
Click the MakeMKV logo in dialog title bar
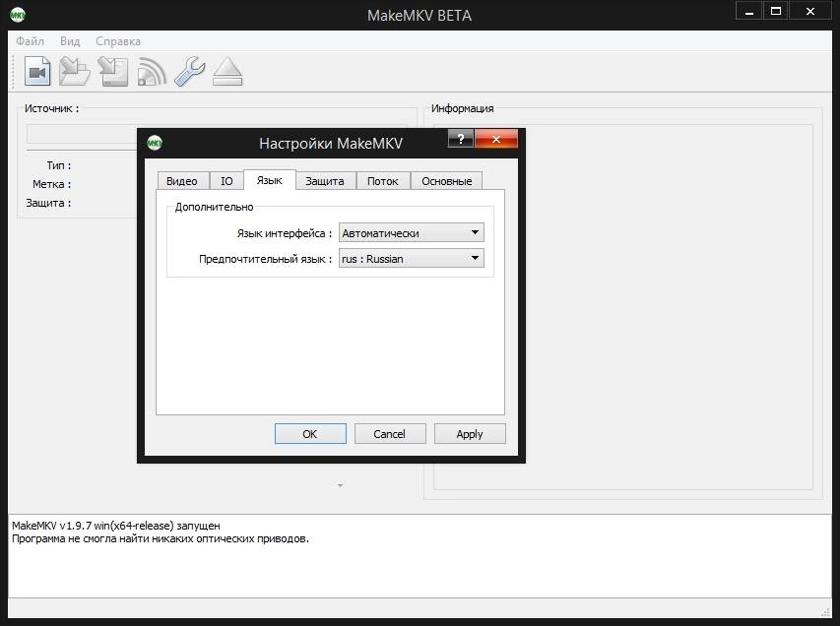pos(155,143)
